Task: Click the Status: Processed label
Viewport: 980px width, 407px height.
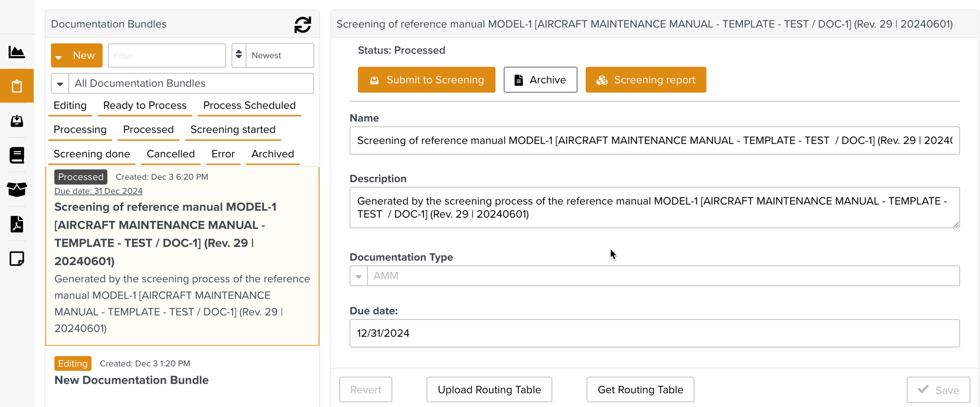Action: 401,50
